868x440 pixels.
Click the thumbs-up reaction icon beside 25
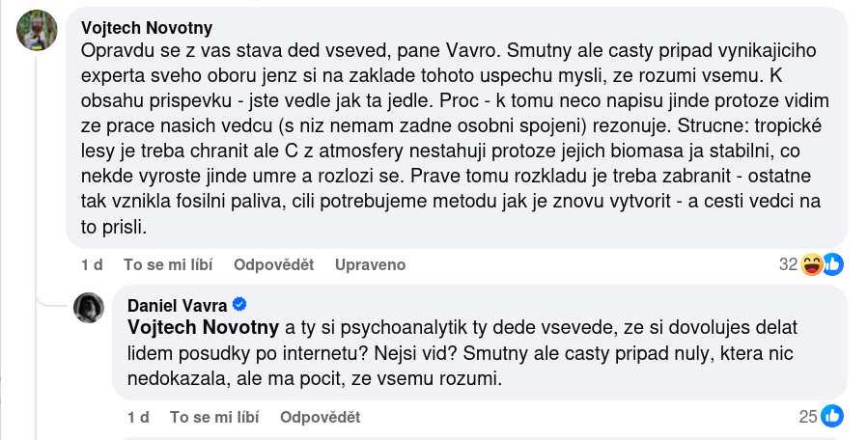coord(832,417)
